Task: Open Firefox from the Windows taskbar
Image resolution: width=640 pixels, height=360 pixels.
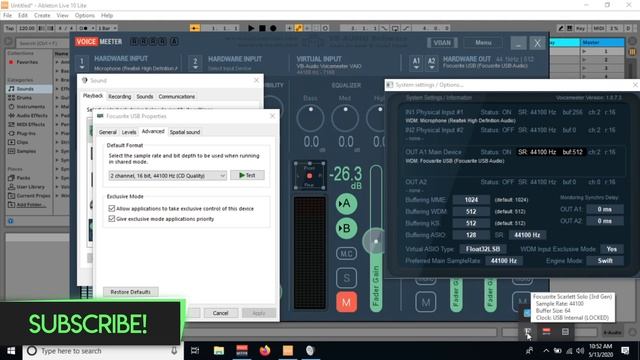Action: point(265,351)
